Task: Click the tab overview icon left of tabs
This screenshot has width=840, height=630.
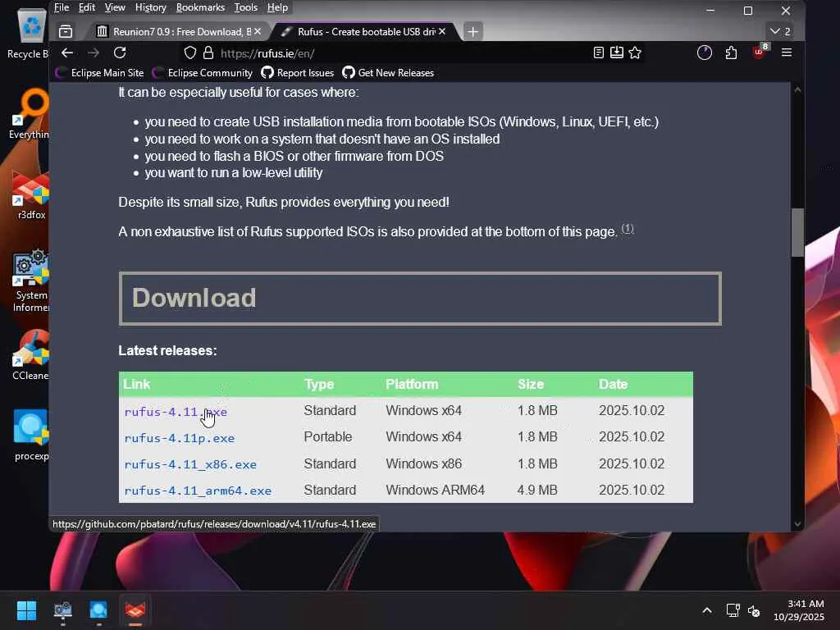Action: [66, 32]
